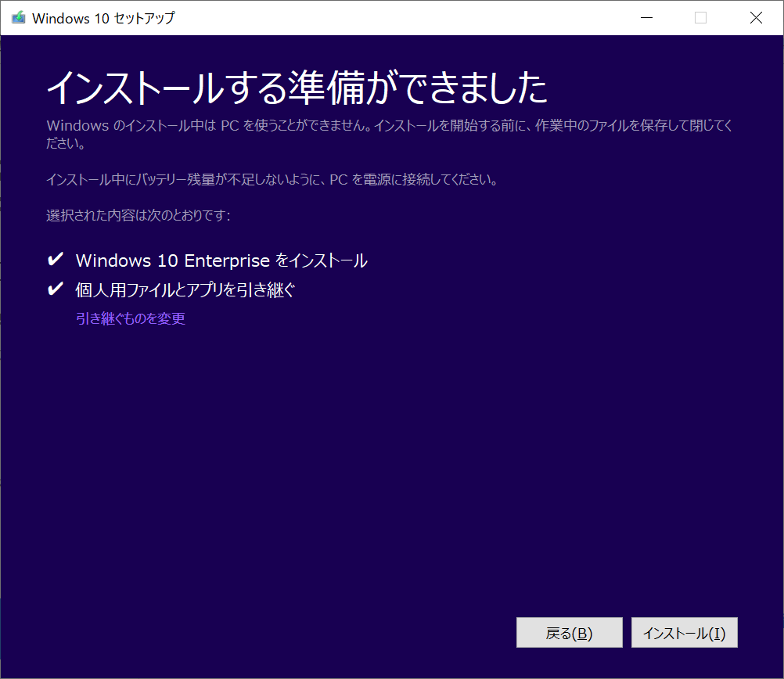The height and width of the screenshot is (679, 784).
Task: Select the text Windows 10 Enterprise をインストール
Action: pos(221,260)
